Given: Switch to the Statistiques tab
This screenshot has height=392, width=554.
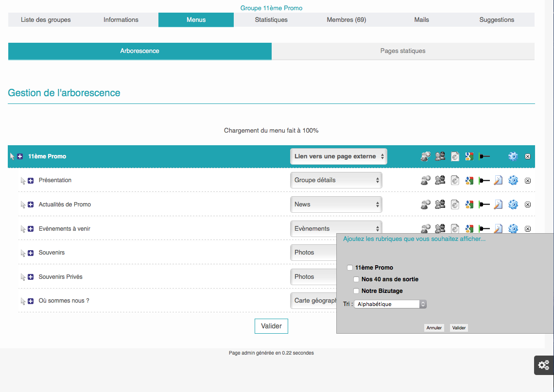Looking at the screenshot, I should 271,20.
